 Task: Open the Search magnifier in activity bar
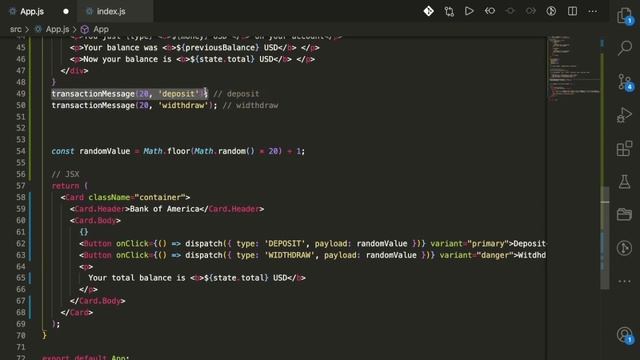[x=624, y=48]
